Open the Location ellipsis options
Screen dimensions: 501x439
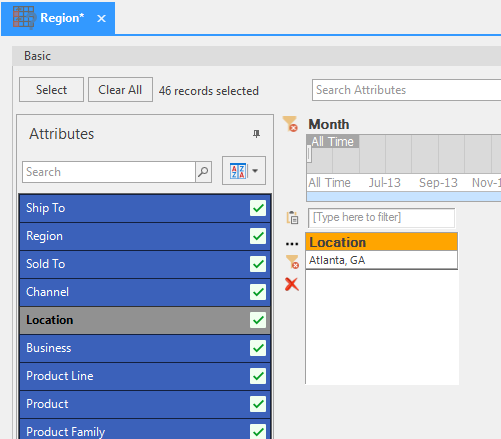(292, 244)
